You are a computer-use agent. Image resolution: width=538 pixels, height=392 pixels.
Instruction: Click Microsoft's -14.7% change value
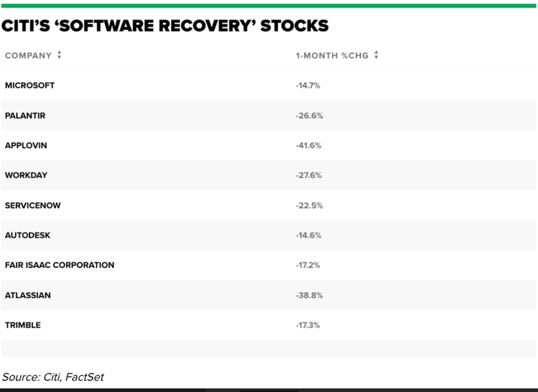coord(308,85)
